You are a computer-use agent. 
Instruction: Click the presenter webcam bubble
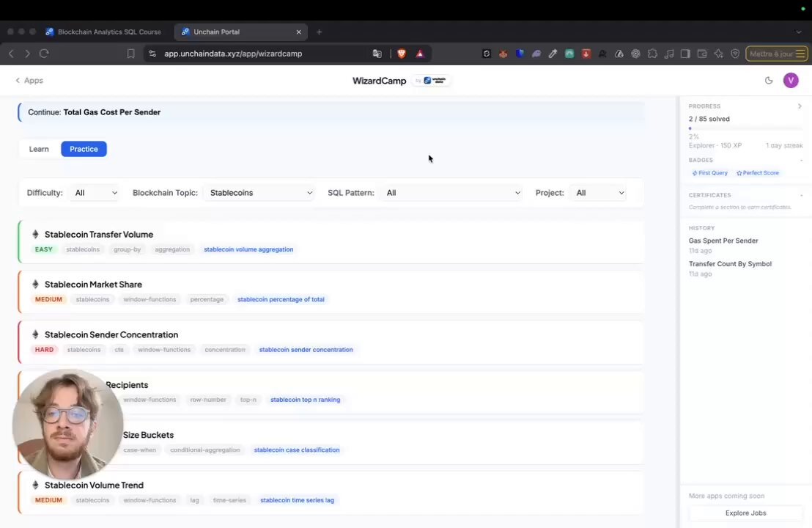68,424
